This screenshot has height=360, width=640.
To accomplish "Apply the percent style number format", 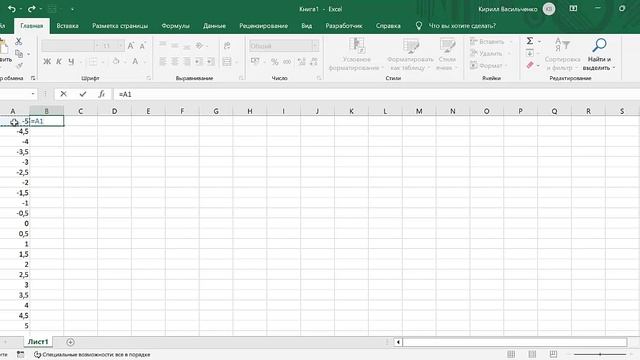I will click(275, 62).
